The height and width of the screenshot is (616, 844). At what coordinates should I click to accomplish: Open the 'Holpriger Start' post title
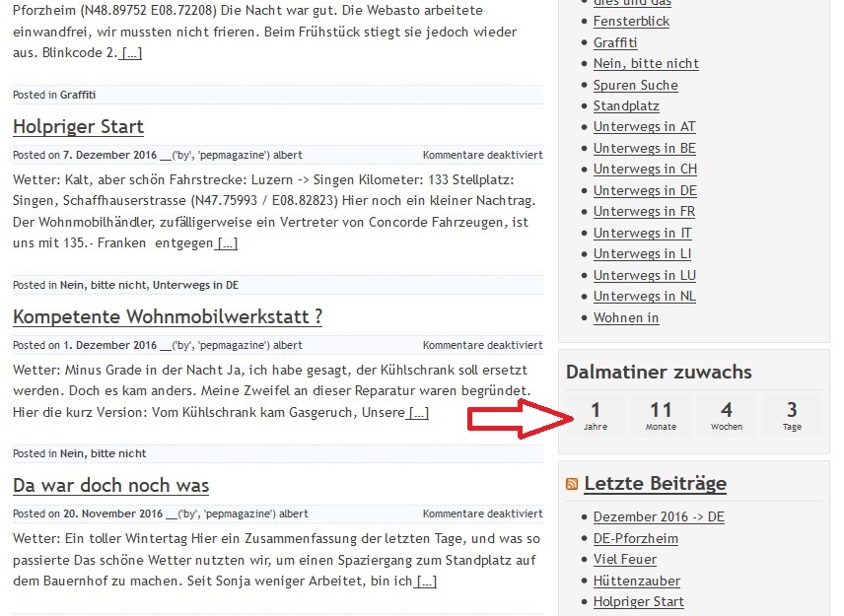pos(78,127)
